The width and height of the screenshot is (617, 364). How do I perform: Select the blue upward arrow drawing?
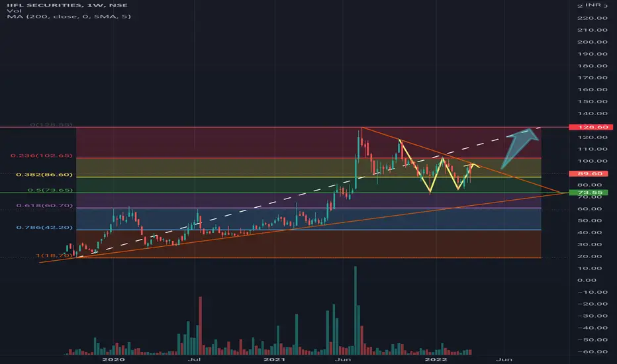click(520, 148)
